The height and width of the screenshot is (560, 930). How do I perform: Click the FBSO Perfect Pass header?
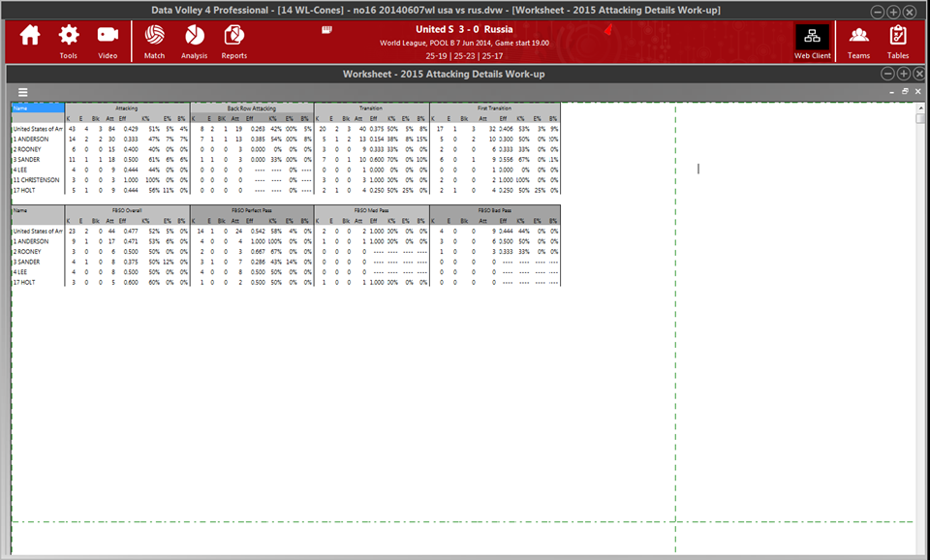(252, 210)
